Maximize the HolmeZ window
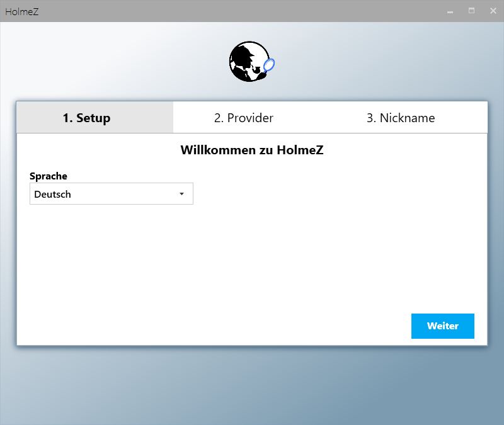504x425 pixels. coord(471,11)
